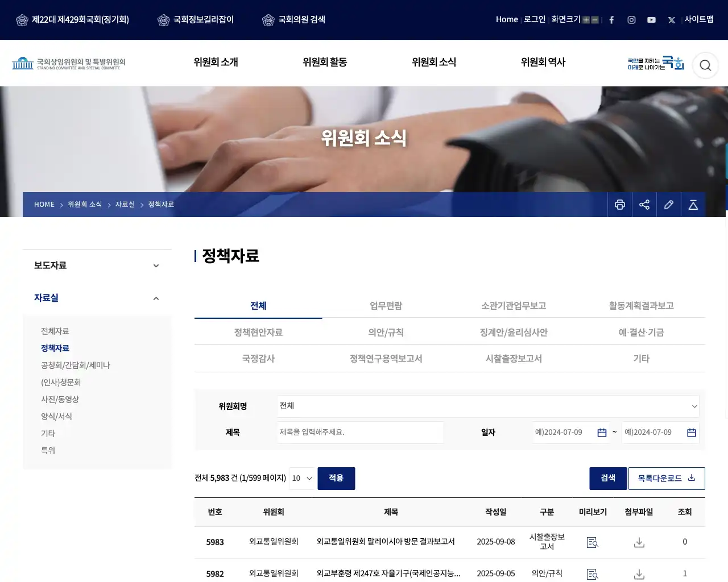
Task: Open 사진/동영상 in the sidebar
Action: tap(60, 400)
